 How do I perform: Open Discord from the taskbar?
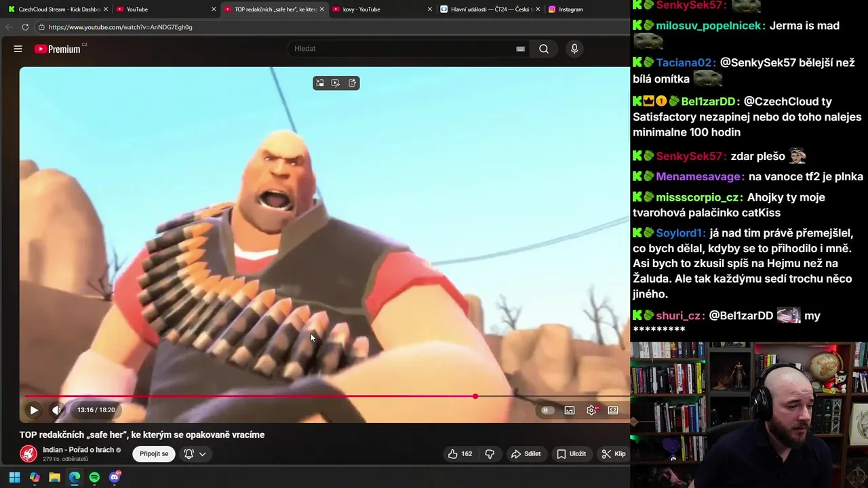tap(115, 477)
